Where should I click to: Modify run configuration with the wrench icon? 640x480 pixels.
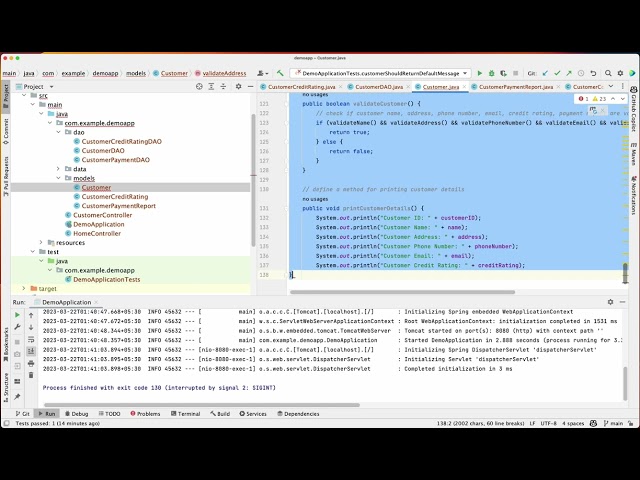tap(17, 327)
